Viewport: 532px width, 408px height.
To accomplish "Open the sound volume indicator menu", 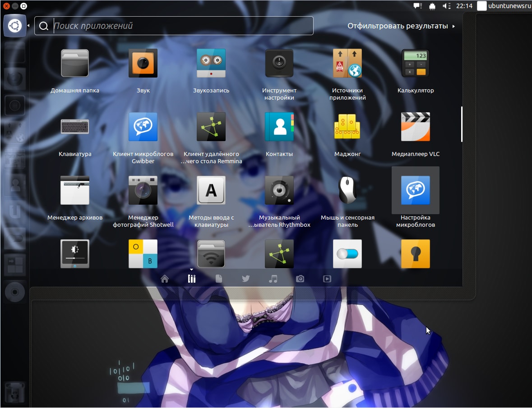I will pos(447,6).
